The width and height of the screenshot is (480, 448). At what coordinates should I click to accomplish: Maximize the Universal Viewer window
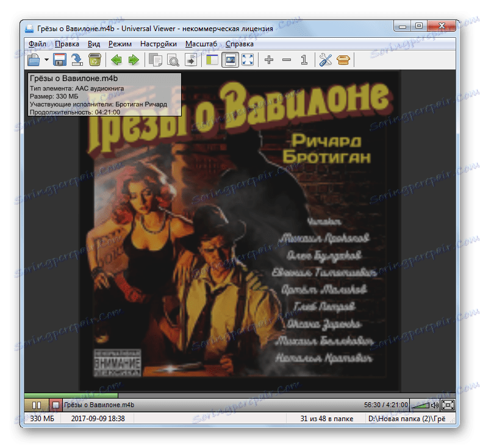(419, 26)
